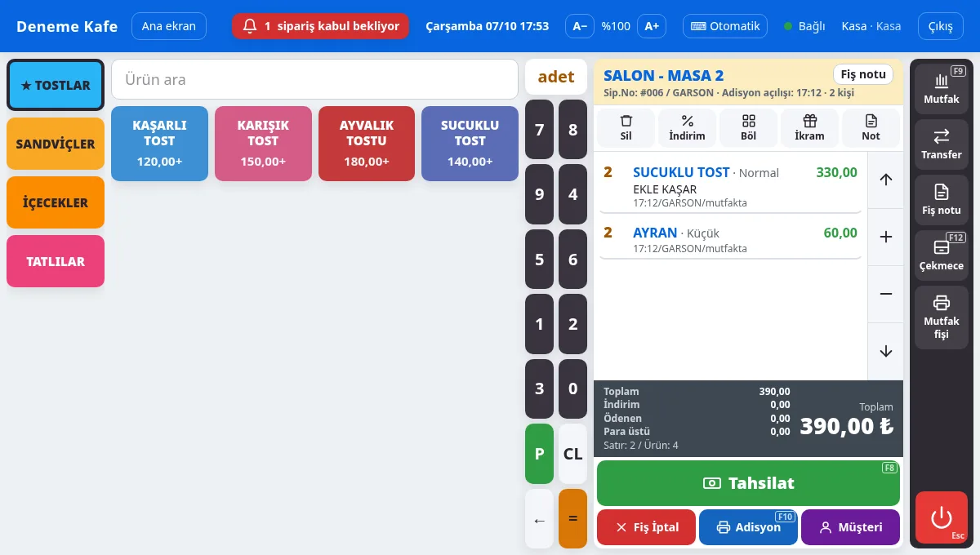Screen dimensions: 980x555
Task: Click the Ürün ara search field
Action: click(x=314, y=79)
